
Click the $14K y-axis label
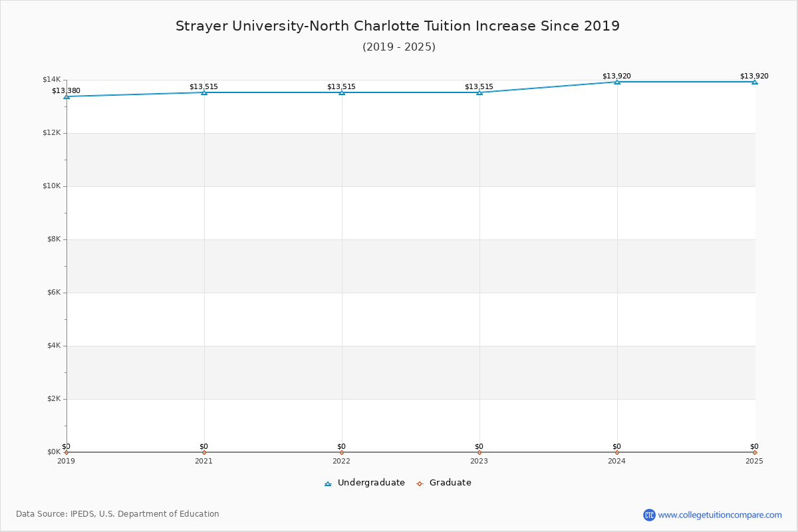pos(52,80)
